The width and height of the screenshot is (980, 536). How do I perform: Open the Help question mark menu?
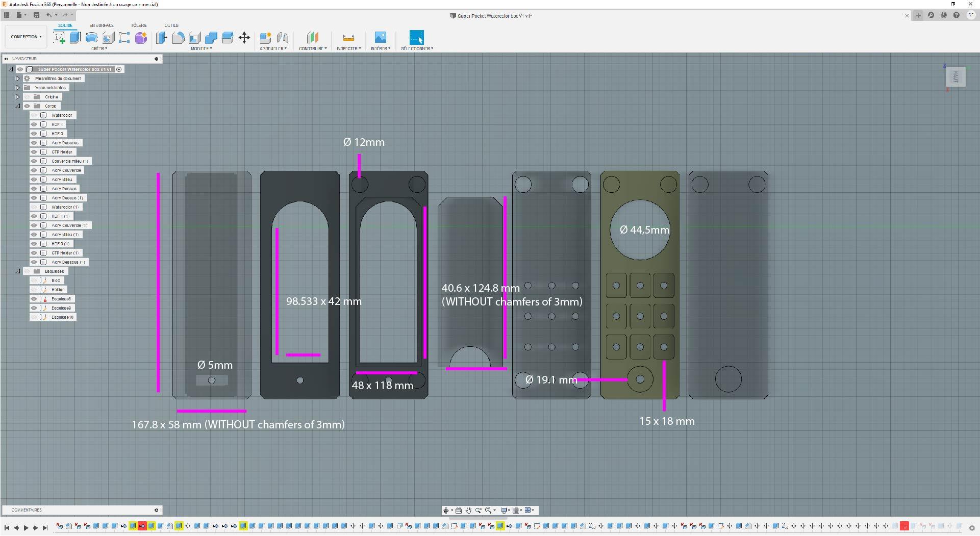tap(957, 15)
